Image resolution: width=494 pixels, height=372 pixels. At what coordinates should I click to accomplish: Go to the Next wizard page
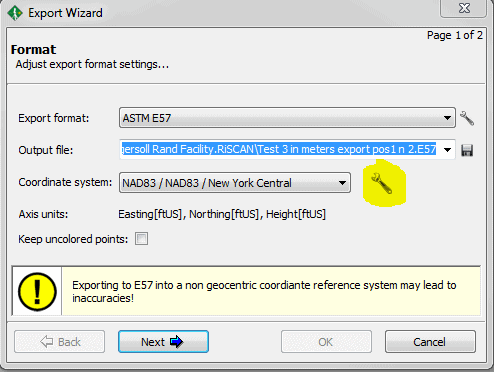click(163, 342)
